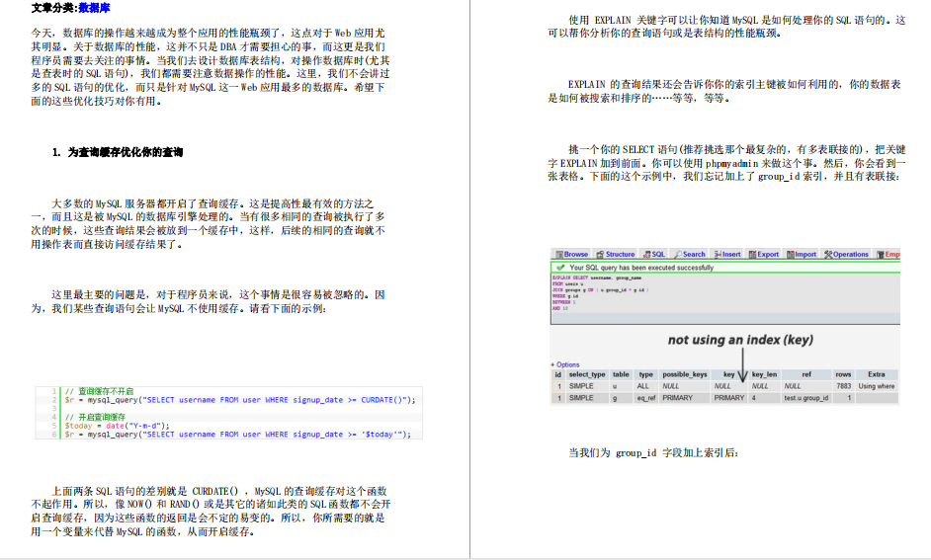Select the Structure tab in phpMyAdmin image
The width and height of the screenshot is (931, 560).
point(616,254)
